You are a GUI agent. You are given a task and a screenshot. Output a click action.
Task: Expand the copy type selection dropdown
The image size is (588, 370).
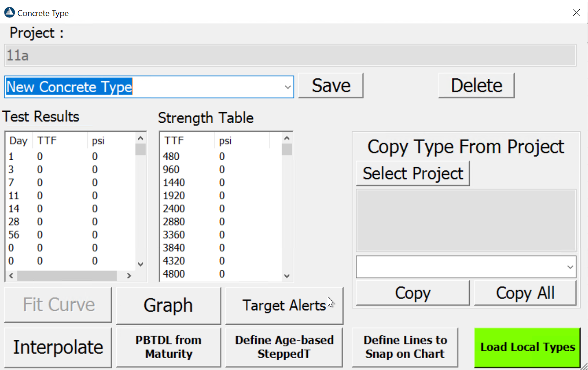(570, 267)
